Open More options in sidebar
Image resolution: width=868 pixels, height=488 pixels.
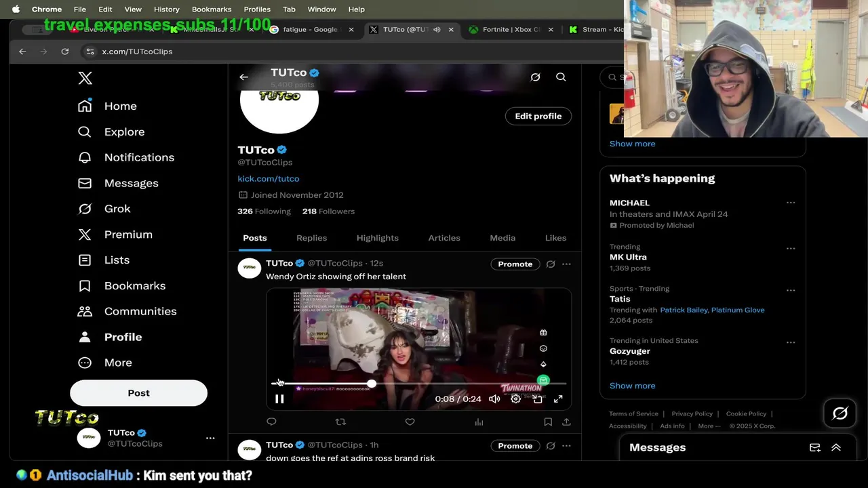[x=105, y=363]
